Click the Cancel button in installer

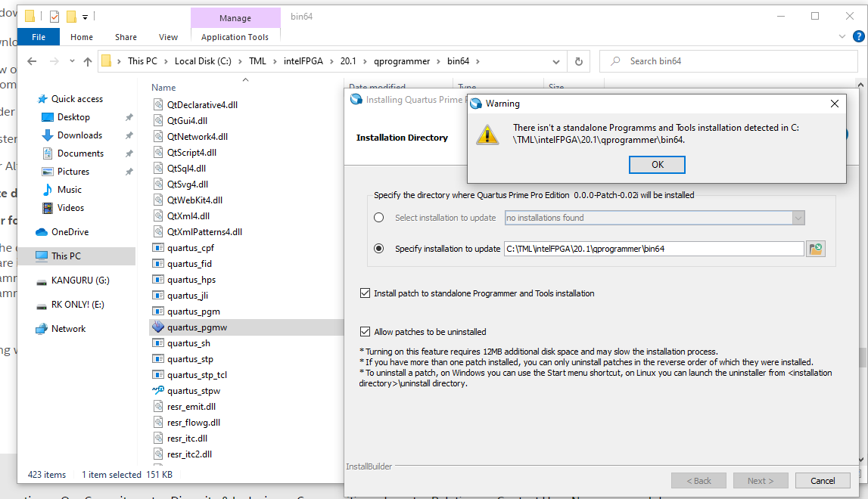tap(822, 480)
